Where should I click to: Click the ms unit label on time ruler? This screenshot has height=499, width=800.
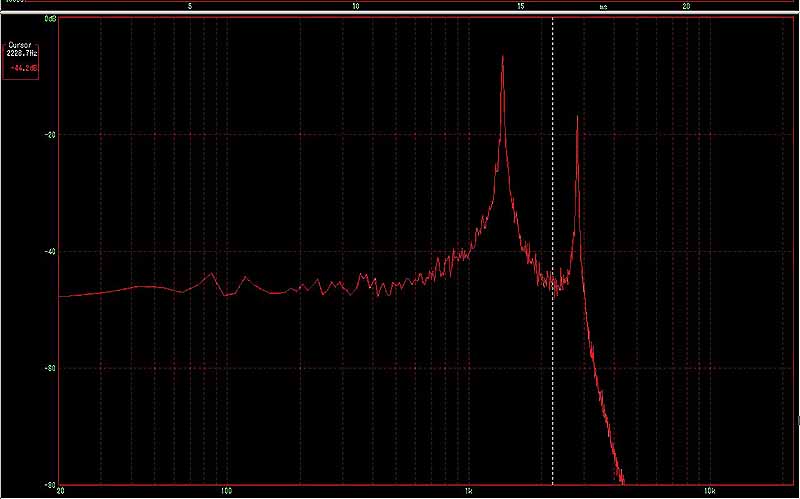[603, 6]
